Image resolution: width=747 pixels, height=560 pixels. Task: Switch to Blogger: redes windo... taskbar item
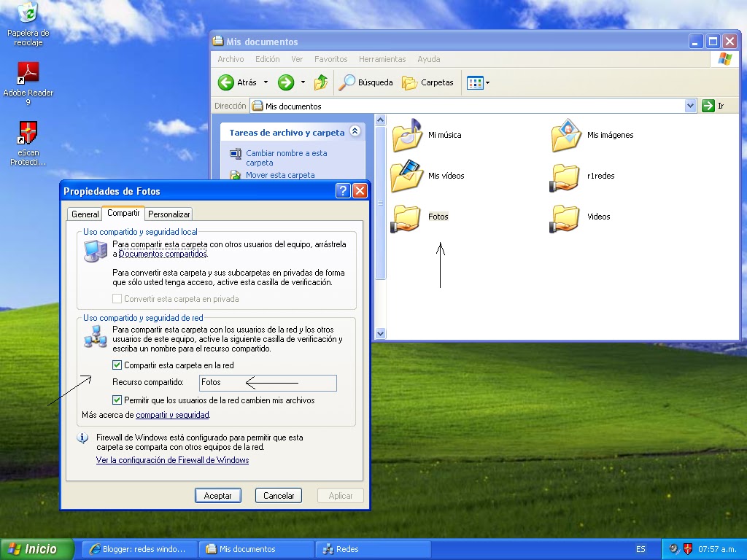tap(139, 549)
